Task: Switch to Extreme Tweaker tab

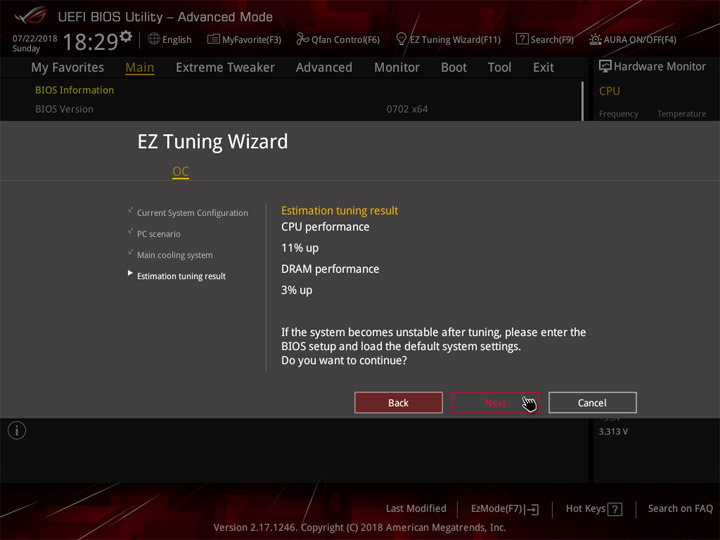Action: [x=225, y=68]
